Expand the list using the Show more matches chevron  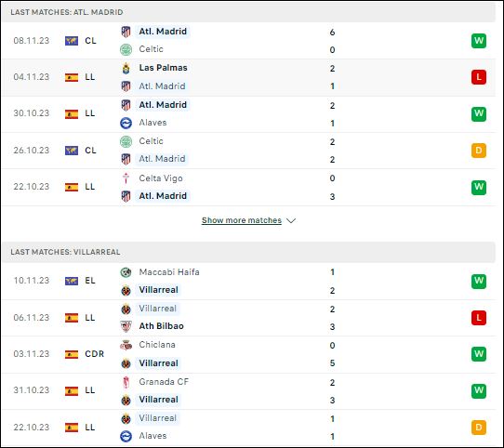click(x=291, y=221)
